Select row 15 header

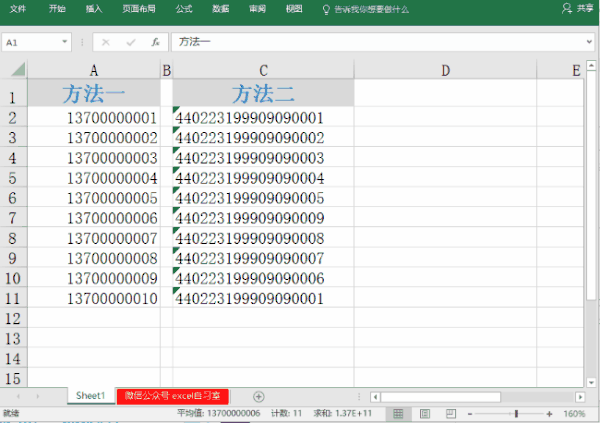13,378
